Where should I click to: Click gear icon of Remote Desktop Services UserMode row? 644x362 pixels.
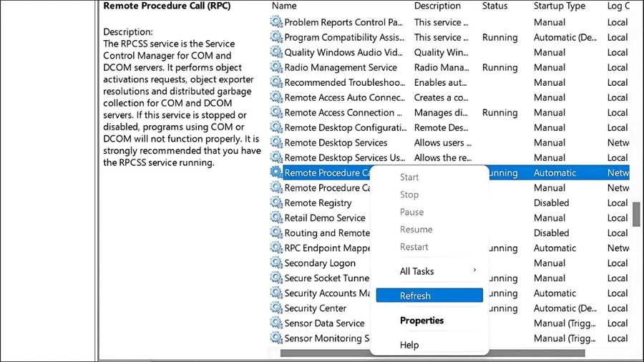click(276, 157)
